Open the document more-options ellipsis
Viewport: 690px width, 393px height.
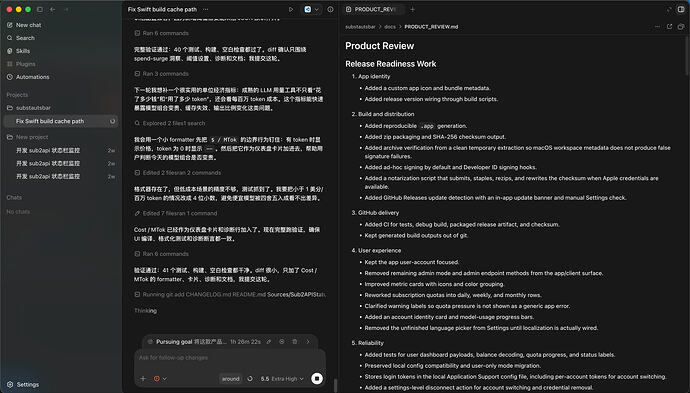tap(657, 27)
